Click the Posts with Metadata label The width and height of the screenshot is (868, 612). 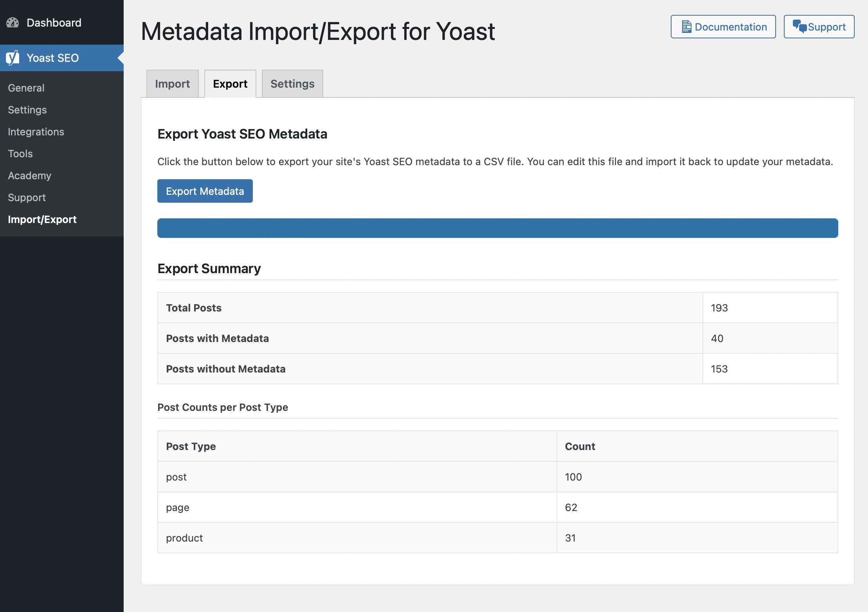pos(218,338)
